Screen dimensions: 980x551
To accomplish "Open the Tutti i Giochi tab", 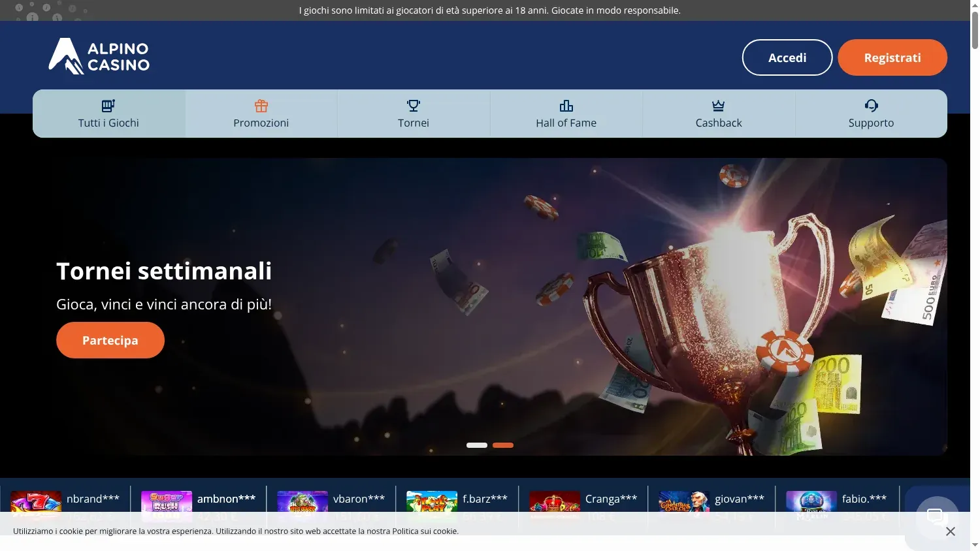I will pyautogui.click(x=109, y=114).
